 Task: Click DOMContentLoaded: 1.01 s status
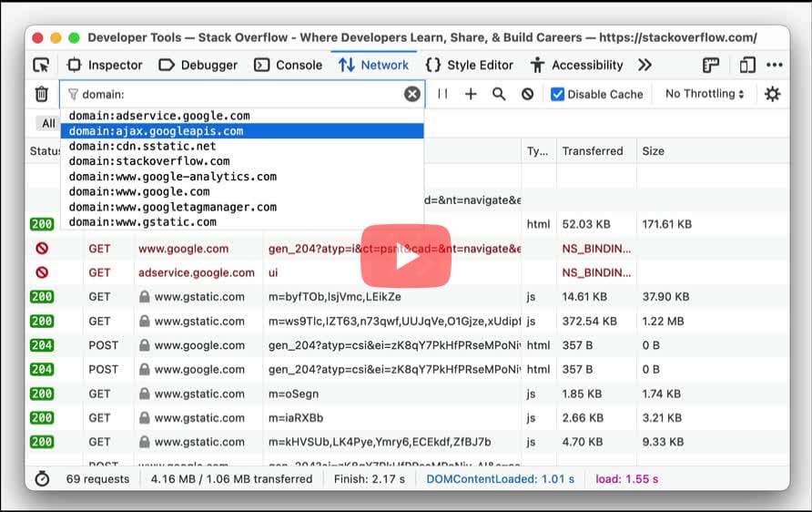[501, 479]
